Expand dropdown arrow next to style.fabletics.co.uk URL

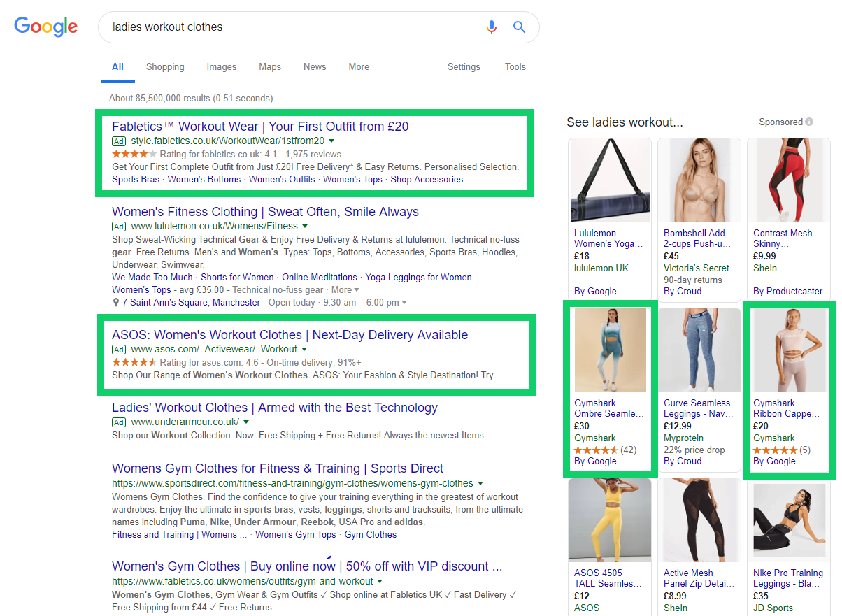click(331, 141)
